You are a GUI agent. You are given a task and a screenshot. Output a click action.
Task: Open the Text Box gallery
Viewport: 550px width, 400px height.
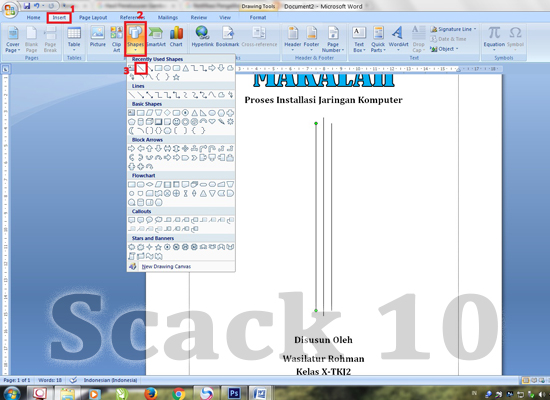pyautogui.click(x=359, y=39)
